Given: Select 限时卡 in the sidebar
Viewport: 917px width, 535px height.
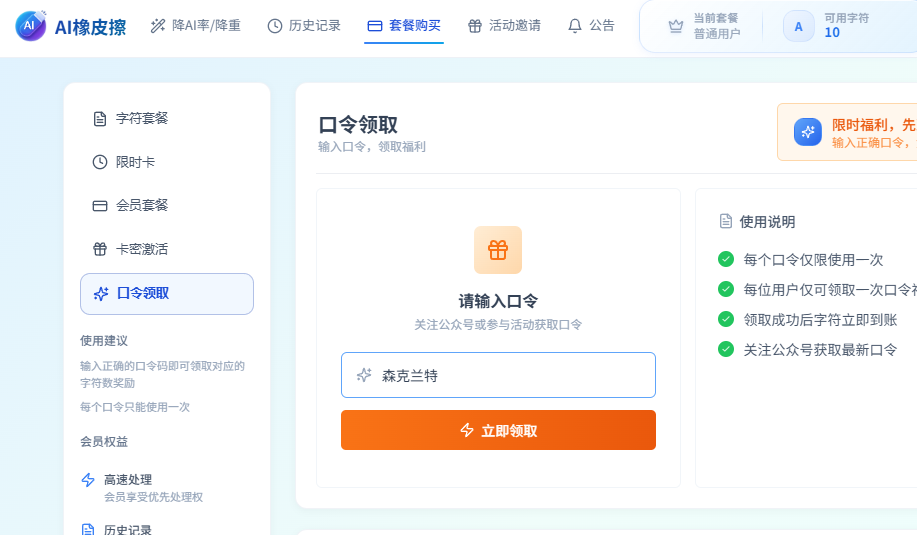Looking at the screenshot, I should point(167,162).
